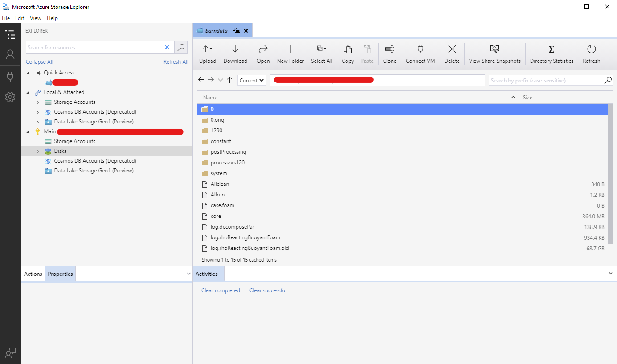
Task: Expand the Disks tree node
Action: click(38, 151)
